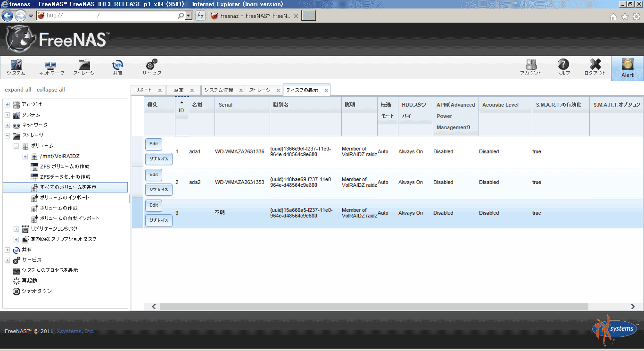Select ボリュームのインポート tree item
The width and height of the screenshot is (644, 351).
click(65, 198)
